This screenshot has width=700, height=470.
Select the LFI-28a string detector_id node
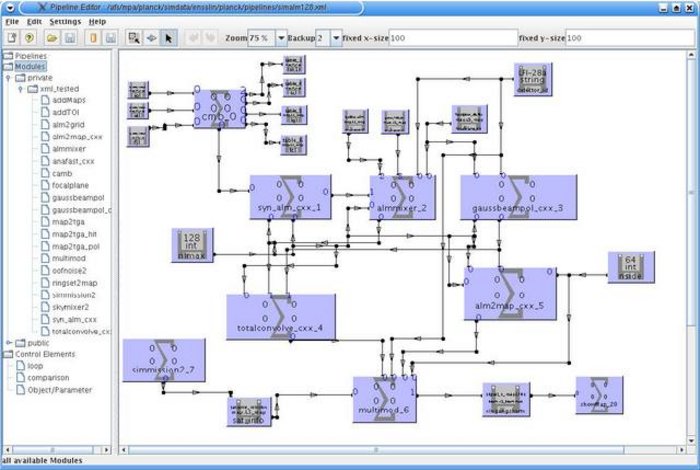coord(533,79)
